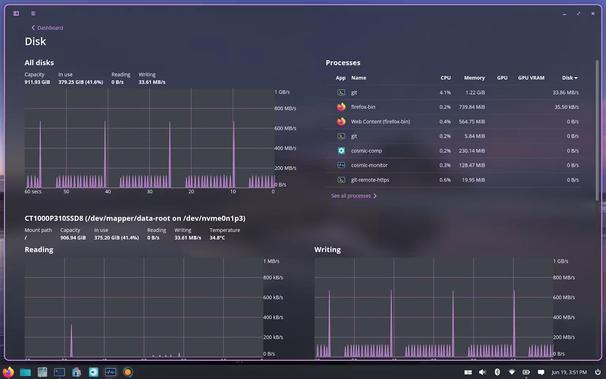606x379 pixels.
Task: Open the network applet in system tray
Action: pos(512,372)
